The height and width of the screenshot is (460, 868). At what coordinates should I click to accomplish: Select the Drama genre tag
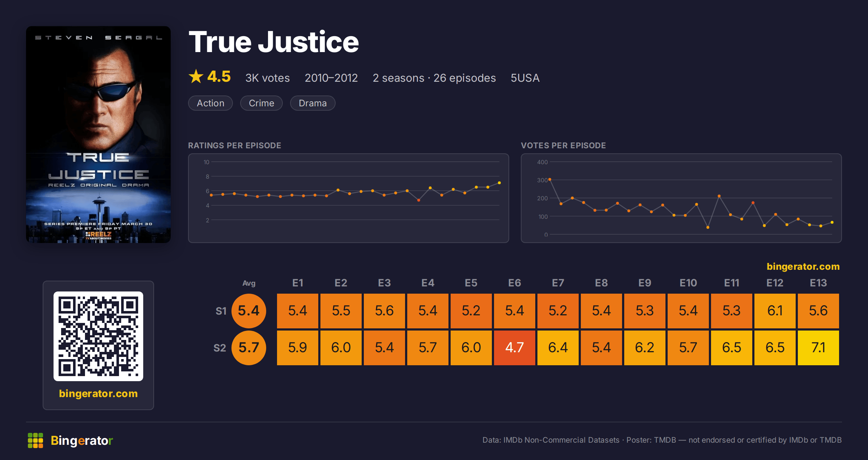tap(313, 103)
